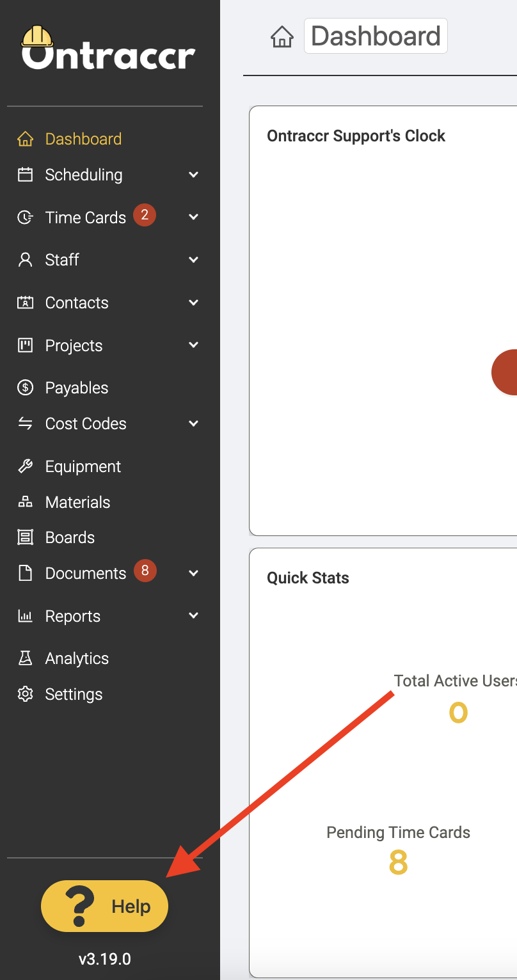
Task: Click the Ontraccr hard-hat logo
Action: click(x=108, y=47)
